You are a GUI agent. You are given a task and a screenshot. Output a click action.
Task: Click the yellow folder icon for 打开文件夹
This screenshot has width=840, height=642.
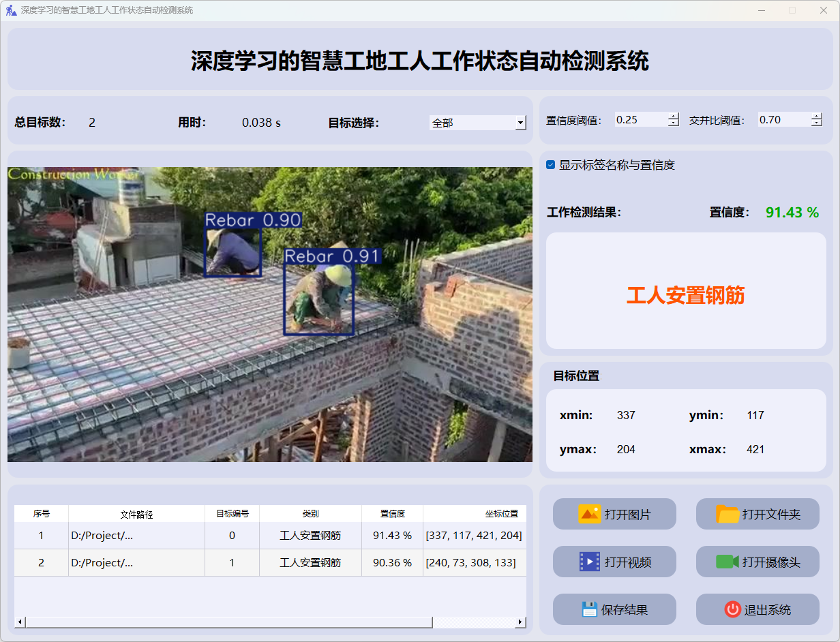click(727, 514)
